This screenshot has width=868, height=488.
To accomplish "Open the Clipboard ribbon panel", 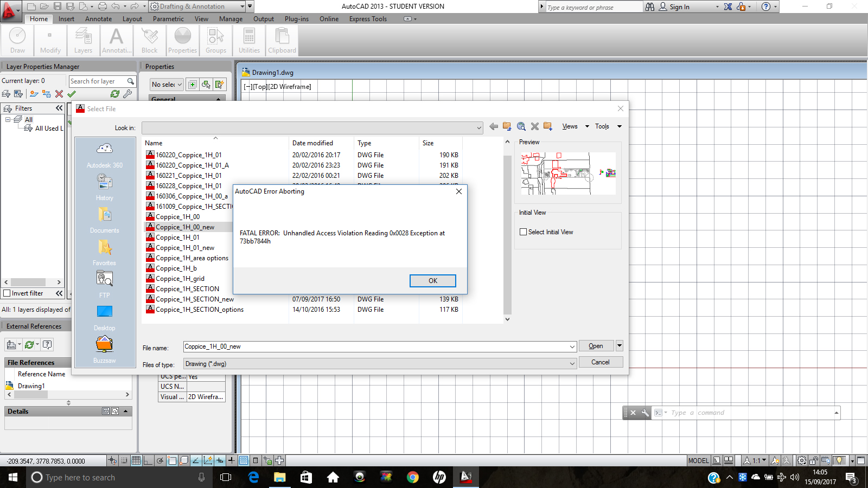I will tap(282, 41).
